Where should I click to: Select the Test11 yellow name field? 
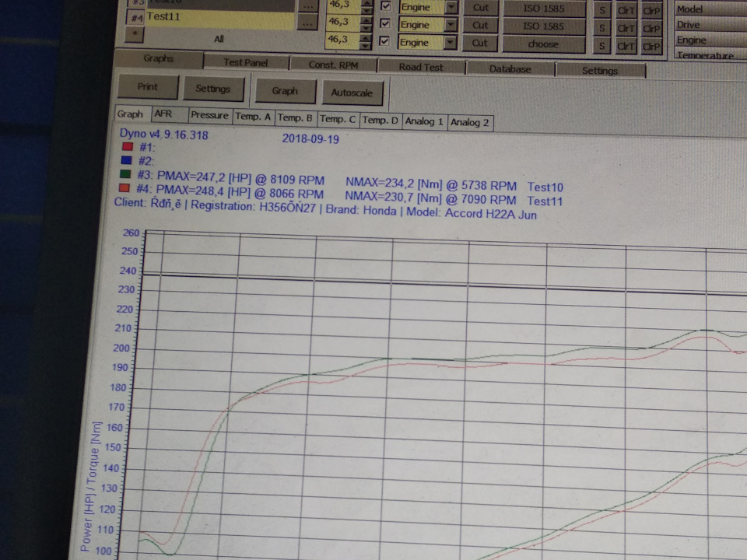tap(220, 19)
